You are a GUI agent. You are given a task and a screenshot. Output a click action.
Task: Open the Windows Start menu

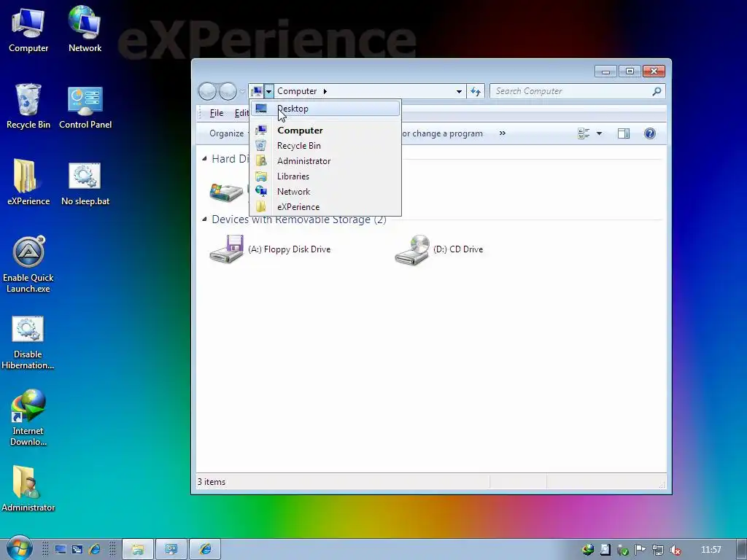coord(19,548)
